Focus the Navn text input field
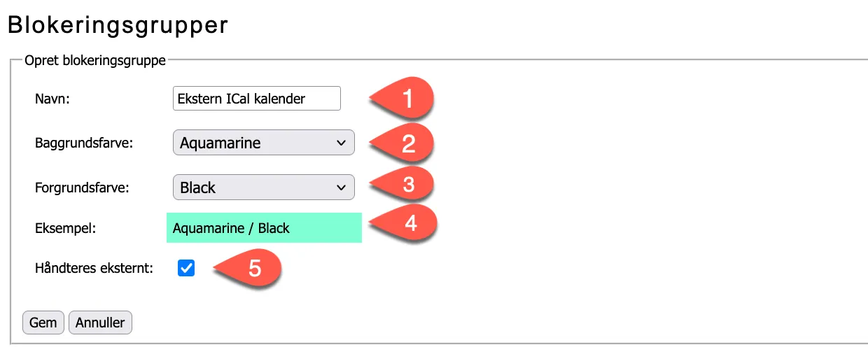This screenshot has height=347, width=868. tap(256, 99)
